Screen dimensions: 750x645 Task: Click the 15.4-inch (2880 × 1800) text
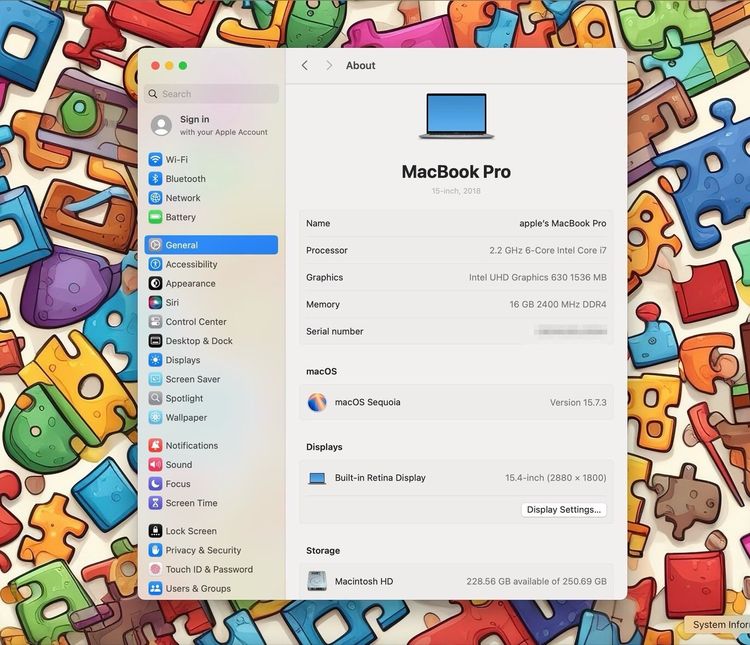point(555,478)
